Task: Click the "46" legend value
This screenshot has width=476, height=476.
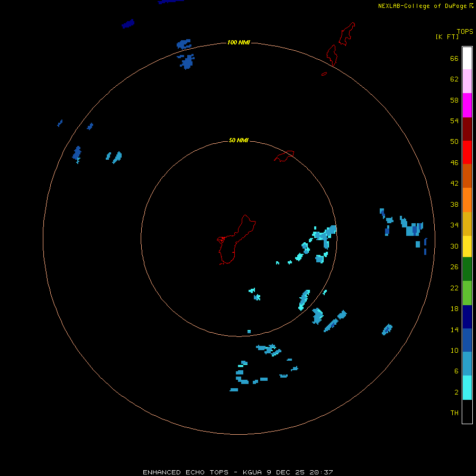Action: coord(454,163)
